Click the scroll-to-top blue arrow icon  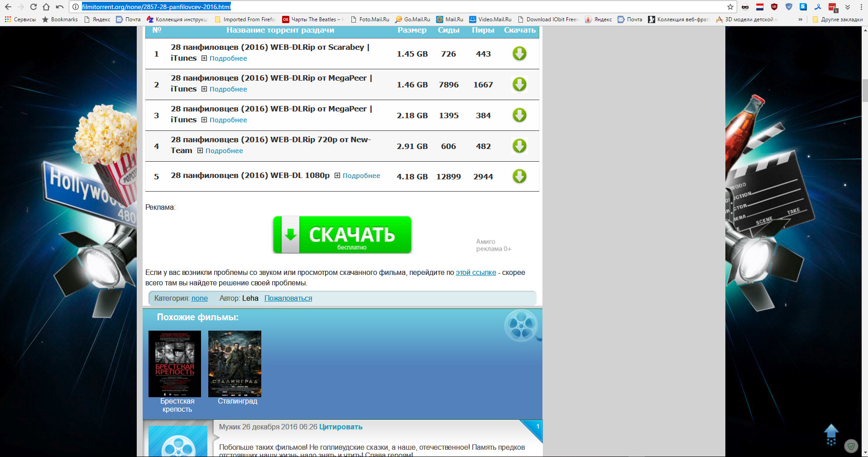click(x=831, y=434)
